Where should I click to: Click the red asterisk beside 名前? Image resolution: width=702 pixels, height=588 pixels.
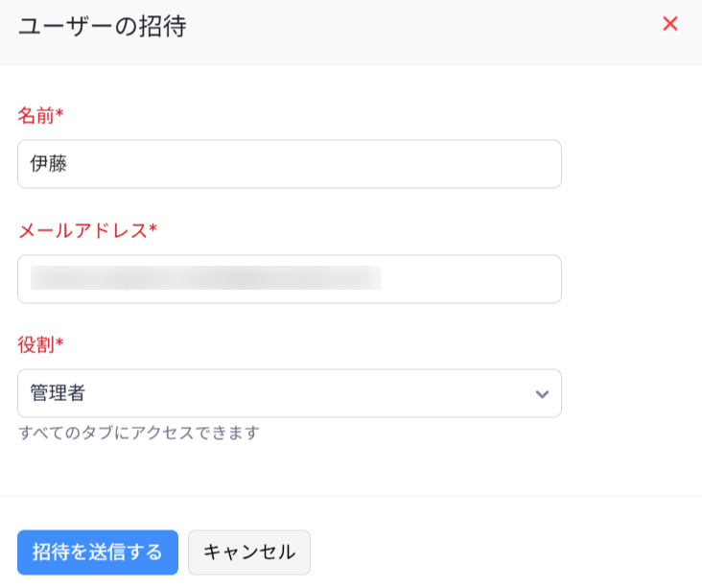[59, 115]
